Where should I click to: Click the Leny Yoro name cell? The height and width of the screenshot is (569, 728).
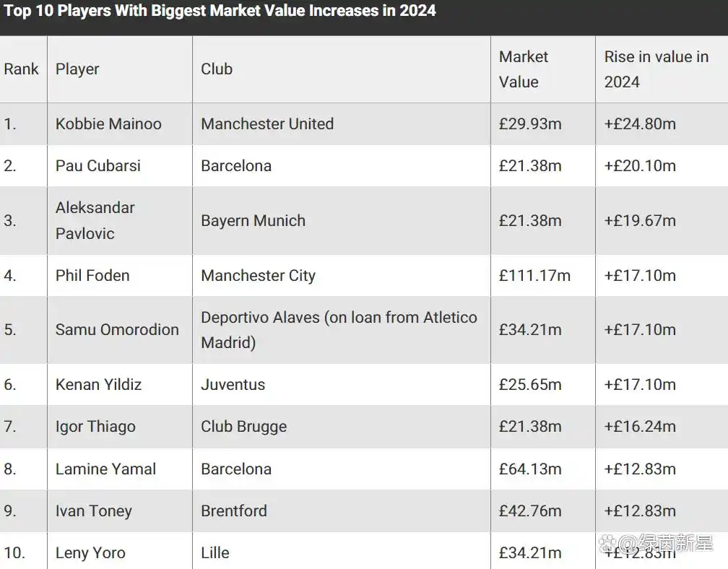click(120, 551)
